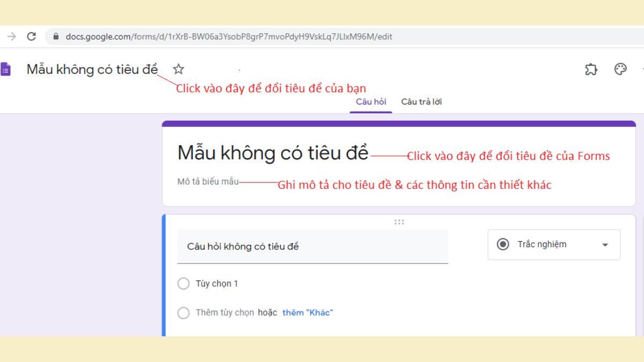Star the form with the star icon
The width and height of the screenshot is (644, 362).
tap(179, 69)
